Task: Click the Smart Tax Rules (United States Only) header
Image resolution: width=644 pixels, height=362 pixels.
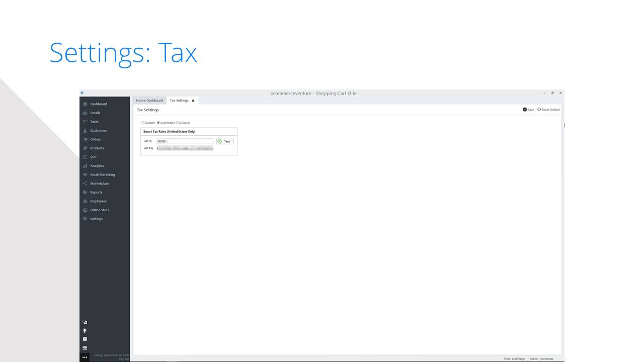Action: click(169, 132)
